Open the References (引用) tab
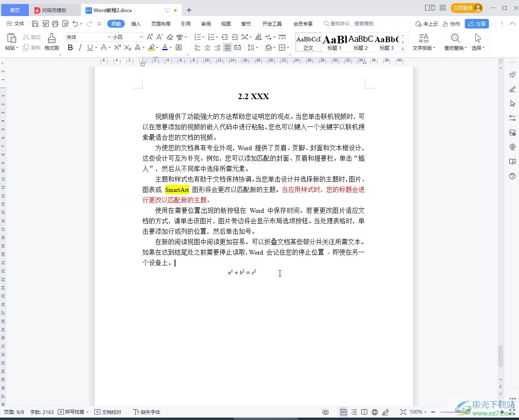The width and height of the screenshot is (519, 420). 186,24
